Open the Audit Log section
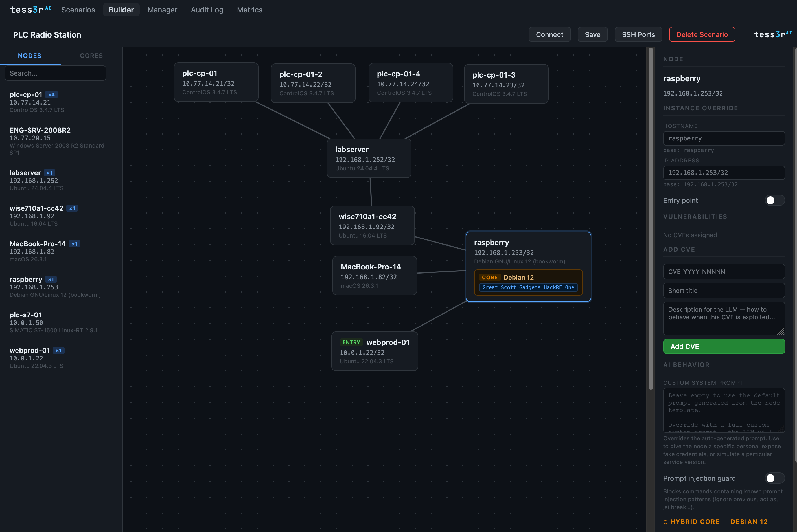The width and height of the screenshot is (797, 532). click(207, 10)
